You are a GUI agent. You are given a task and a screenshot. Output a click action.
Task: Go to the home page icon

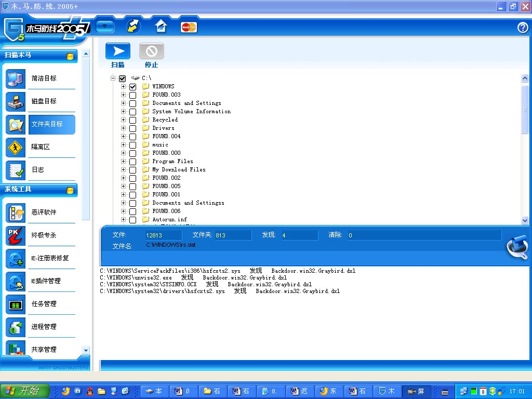(x=161, y=26)
